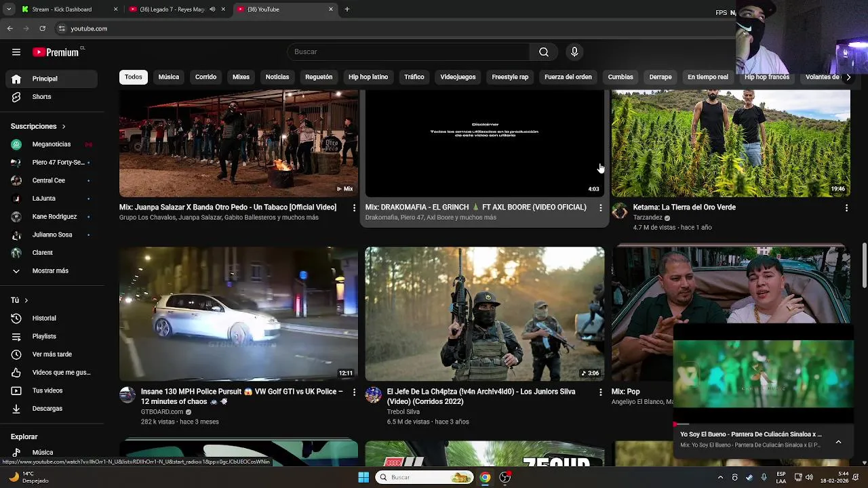Screen dimensions: 868x488
Task: Open Meganoticias channel subscription
Action: [x=52, y=144]
